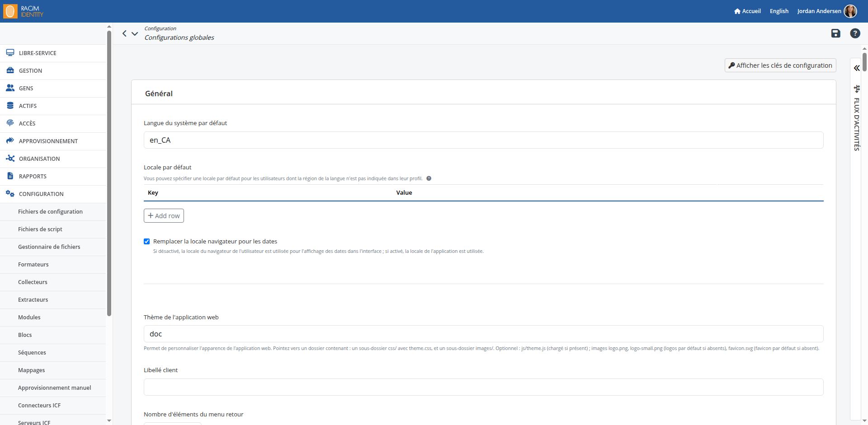Click the sidebar vertical scrollbar

[x=109, y=173]
